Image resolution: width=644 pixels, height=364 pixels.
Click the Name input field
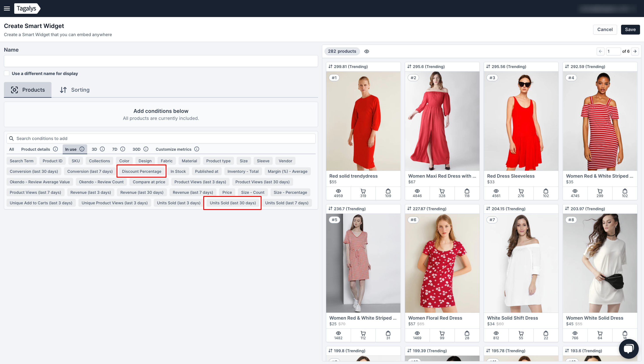pyautogui.click(x=161, y=61)
